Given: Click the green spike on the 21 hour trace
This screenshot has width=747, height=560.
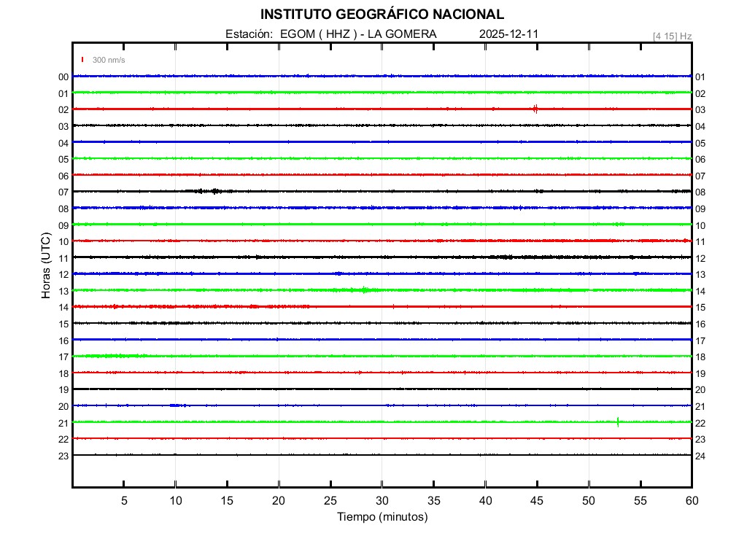Looking at the screenshot, I should pos(618,421).
